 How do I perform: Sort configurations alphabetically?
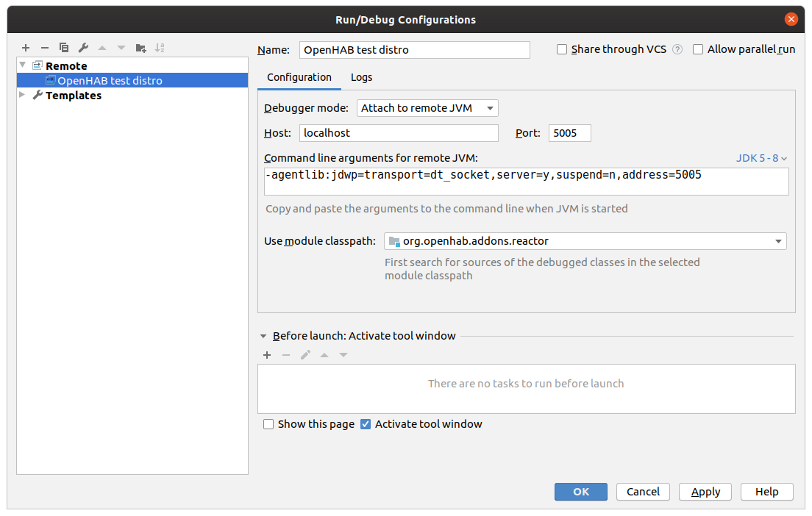(160, 47)
